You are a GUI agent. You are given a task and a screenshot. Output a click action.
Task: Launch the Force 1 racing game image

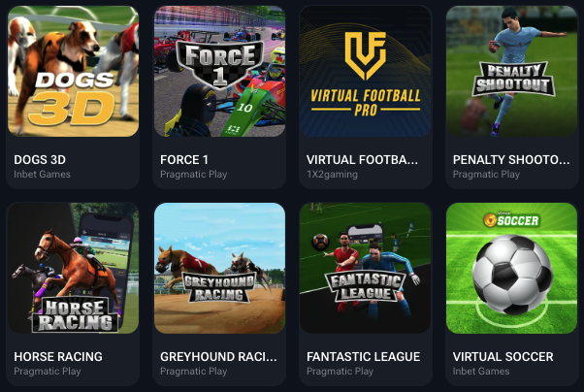[x=220, y=71]
